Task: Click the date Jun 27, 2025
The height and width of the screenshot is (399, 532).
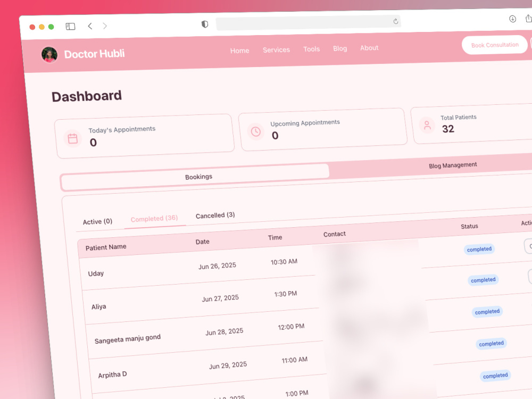Action: pyautogui.click(x=220, y=298)
